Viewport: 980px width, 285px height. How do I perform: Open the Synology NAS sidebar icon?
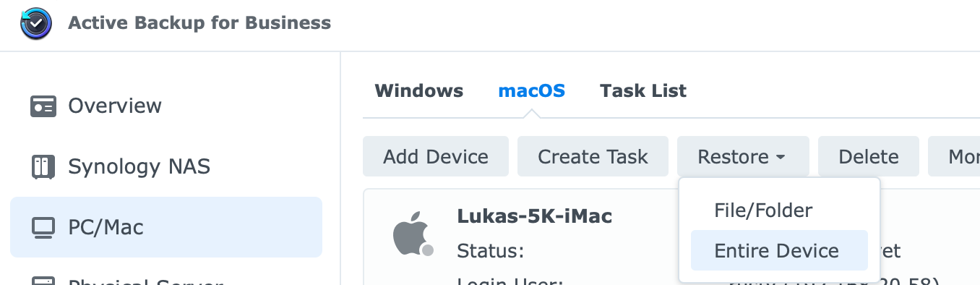coord(43,167)
